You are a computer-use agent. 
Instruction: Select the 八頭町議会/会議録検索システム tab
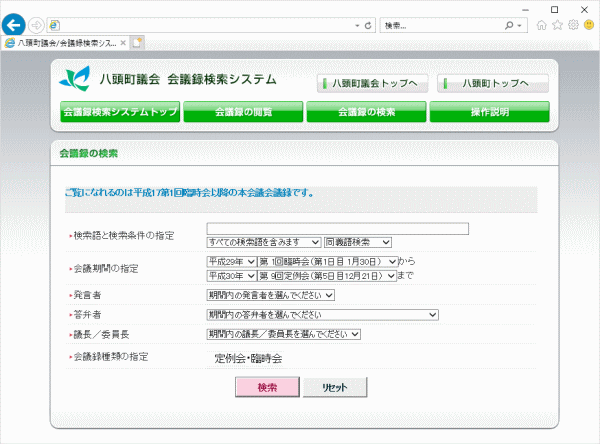point(66,43)
